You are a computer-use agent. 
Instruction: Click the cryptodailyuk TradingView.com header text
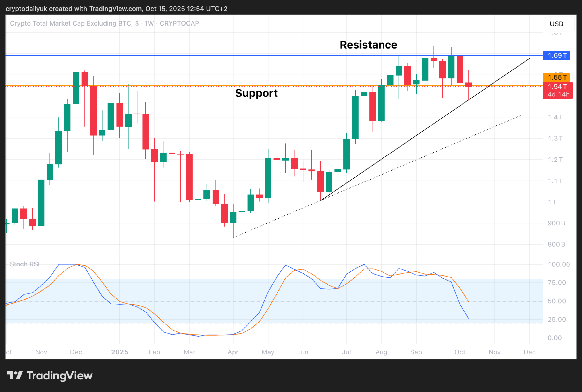(117, 9)
